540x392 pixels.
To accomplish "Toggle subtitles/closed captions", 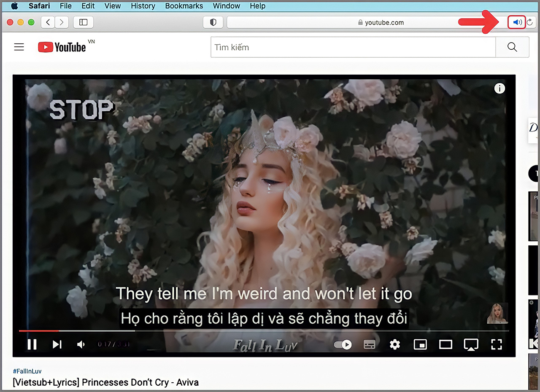I will tap(370, 344).
